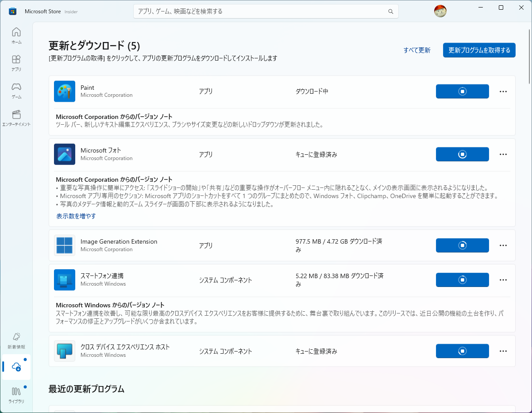Click the すべて更新 link
This screenshot has height=413, width=532.
pos(416,50)
